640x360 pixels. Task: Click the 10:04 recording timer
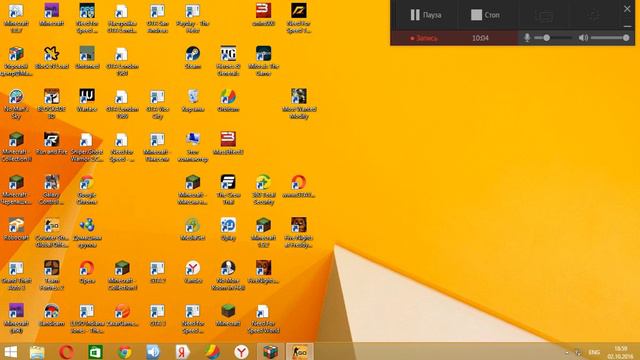point(480,38)
